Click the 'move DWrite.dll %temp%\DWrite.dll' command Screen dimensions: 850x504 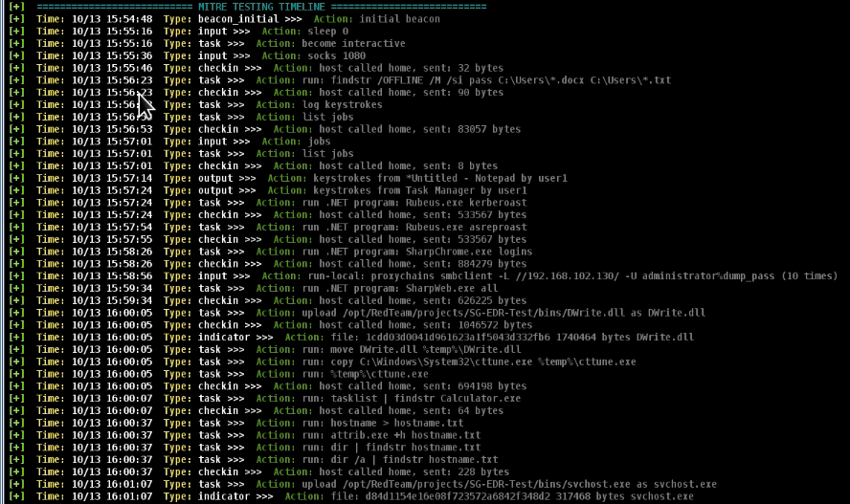pos(426,350)
